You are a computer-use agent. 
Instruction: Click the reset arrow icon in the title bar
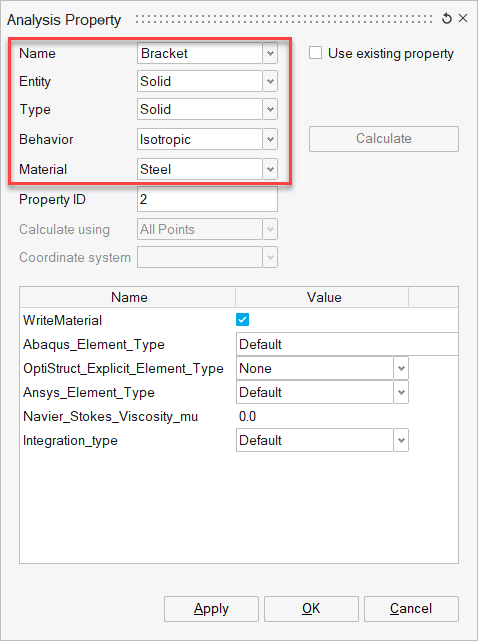pyautogui.click(x=447, y=18)
